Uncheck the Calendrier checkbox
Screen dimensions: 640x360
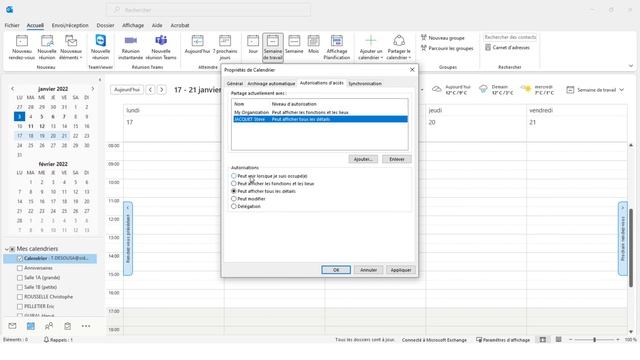pos(20,258)
